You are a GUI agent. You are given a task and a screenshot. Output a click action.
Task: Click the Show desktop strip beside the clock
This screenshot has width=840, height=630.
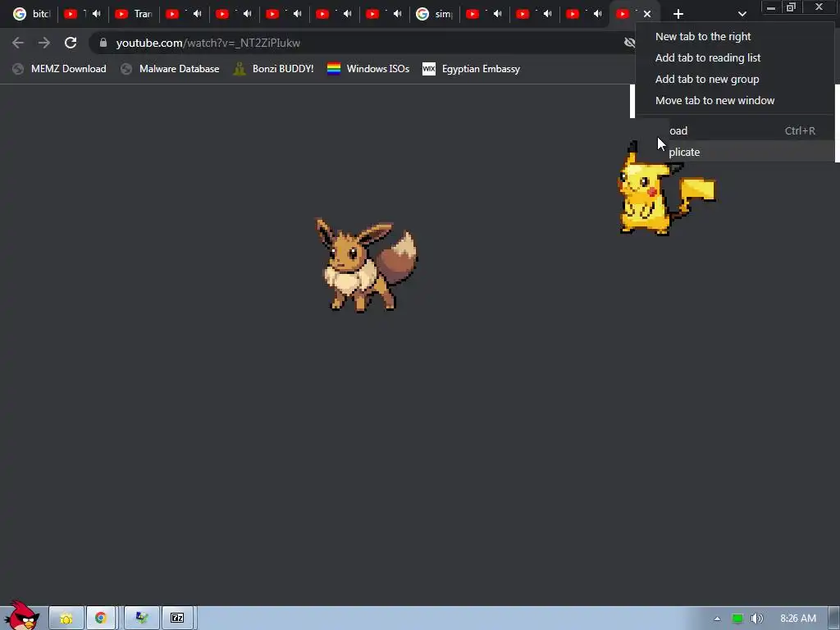point(834,619)
